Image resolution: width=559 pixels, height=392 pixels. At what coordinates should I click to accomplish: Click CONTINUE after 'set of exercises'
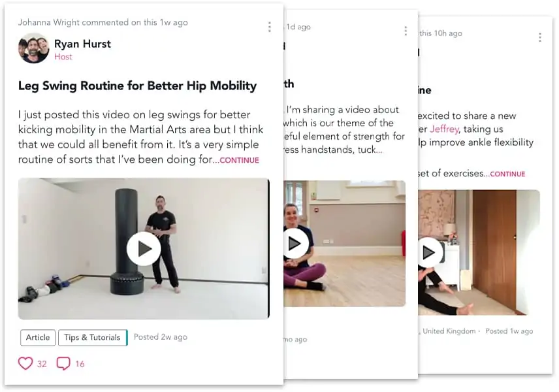point(507,174)
